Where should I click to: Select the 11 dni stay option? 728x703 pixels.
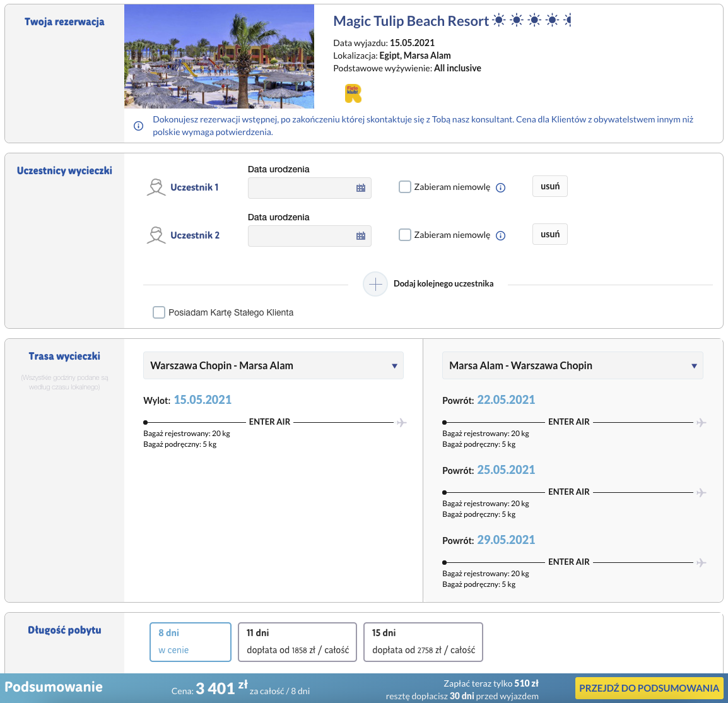(297, 642)
